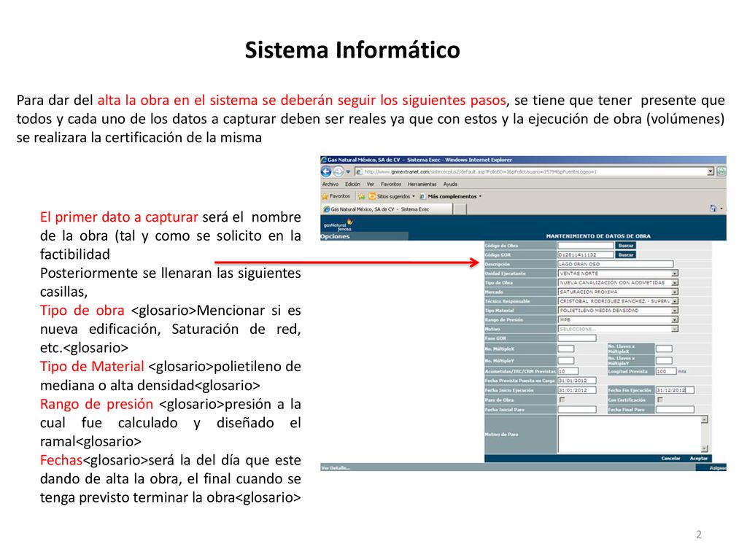The image size is (747, 560).
Task: Click the browser Forward arrow button
Action: [338, 171]
